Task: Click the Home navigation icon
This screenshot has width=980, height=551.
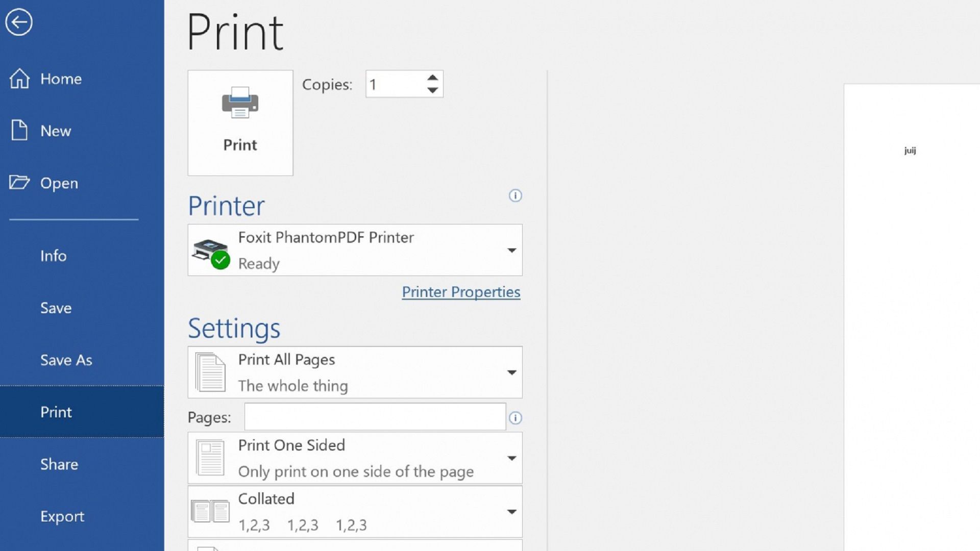Action: [18, 78]
